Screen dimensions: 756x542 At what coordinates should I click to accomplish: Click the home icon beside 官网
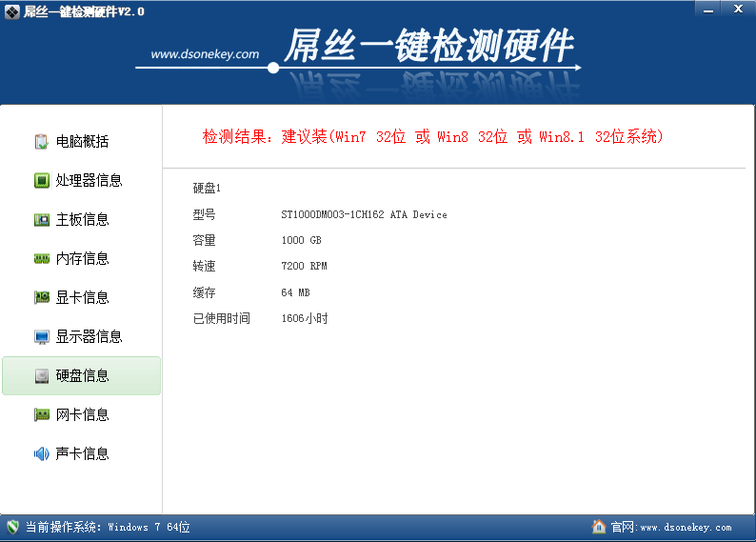(x=599, y=527)
